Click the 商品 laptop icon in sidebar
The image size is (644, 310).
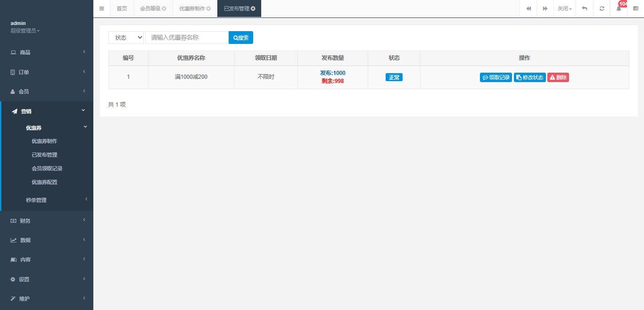[x=13, y=52]
